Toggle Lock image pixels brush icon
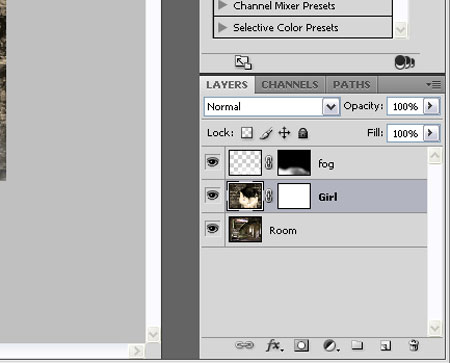 pyautogui.click(x=266, y=133)
